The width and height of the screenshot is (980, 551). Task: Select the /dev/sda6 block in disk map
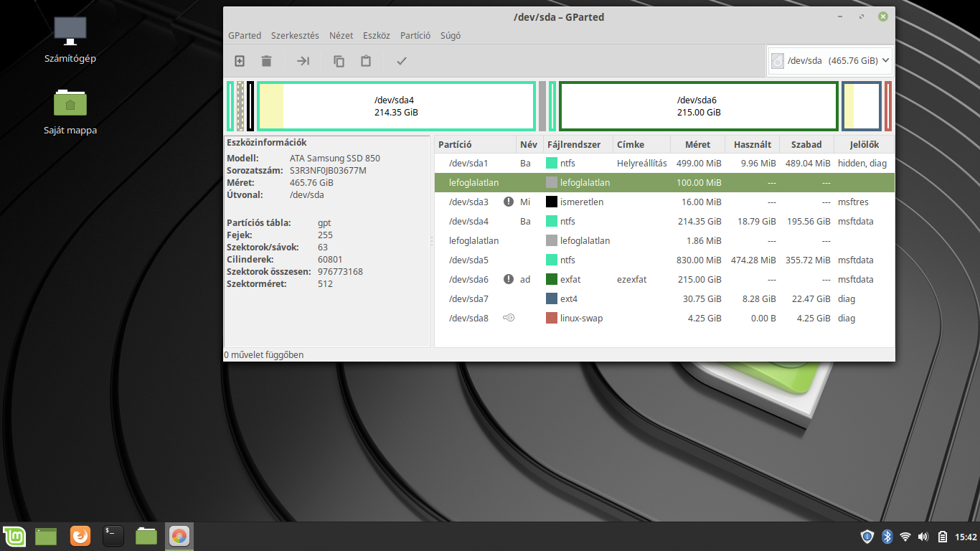coord(699,106)
